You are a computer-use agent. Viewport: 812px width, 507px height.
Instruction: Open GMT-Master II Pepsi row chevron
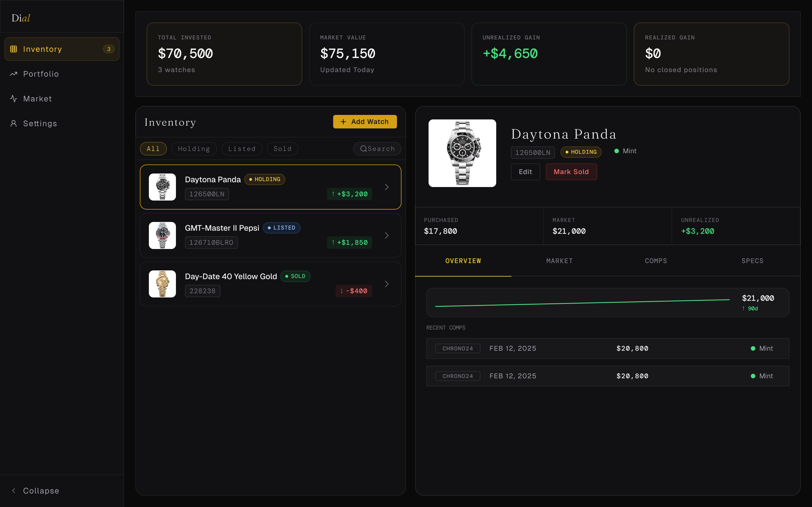(x=387, y=235)
